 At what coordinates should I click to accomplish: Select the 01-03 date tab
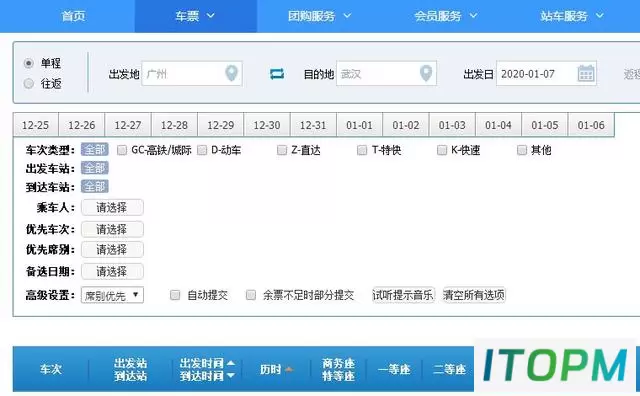452,125
